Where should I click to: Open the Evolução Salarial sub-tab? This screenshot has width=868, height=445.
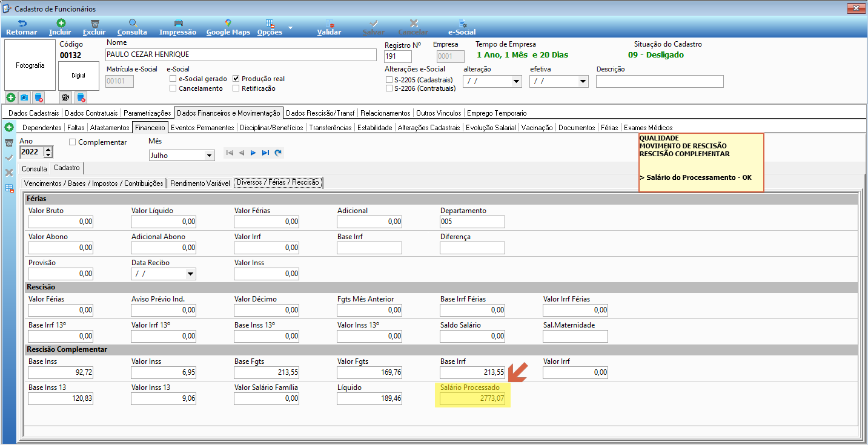click(491, 128)
